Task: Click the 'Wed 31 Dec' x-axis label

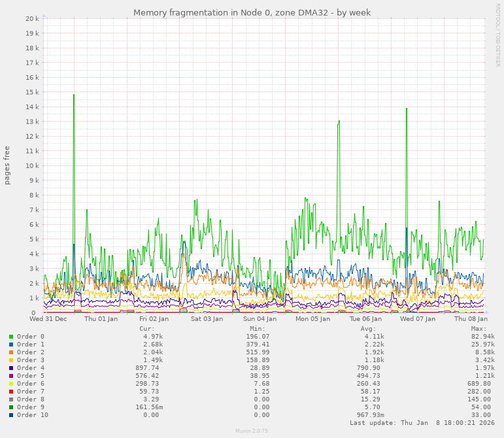Action: tap(48, 319)
